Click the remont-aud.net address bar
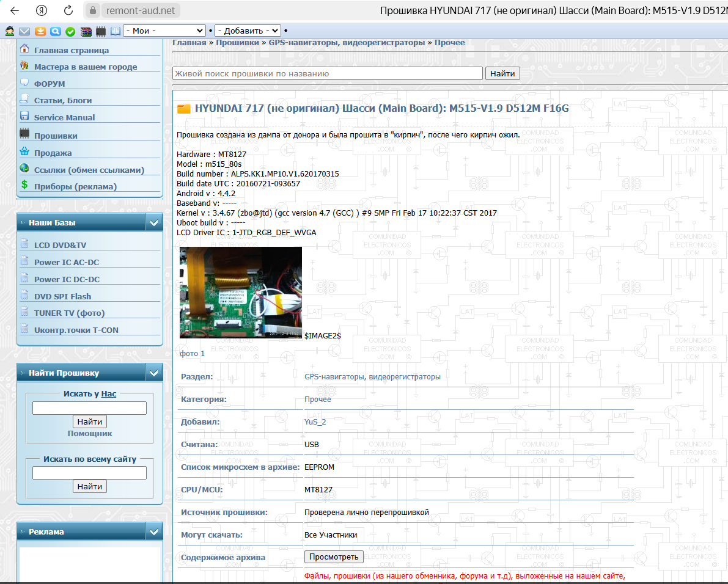The width and height of the screenshot is (728, 584). 140,10
